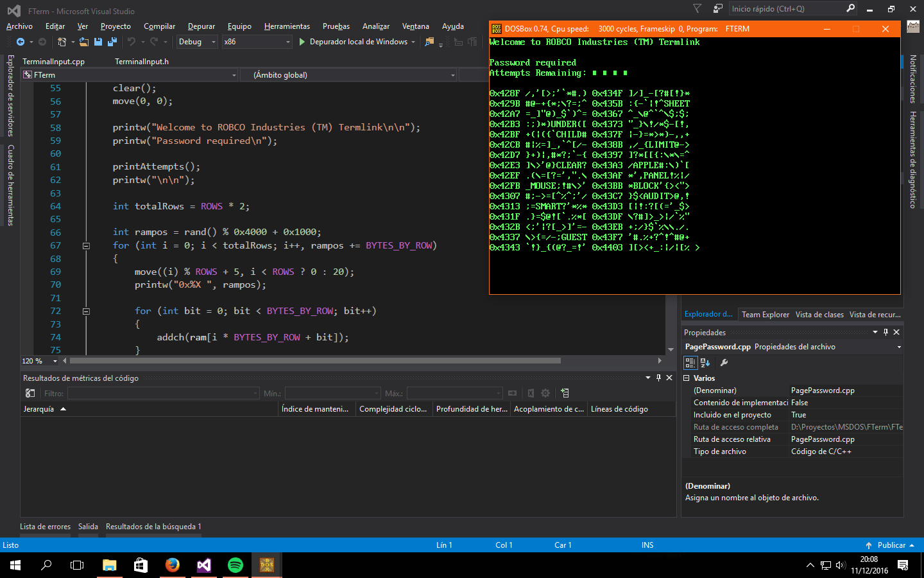Viewport: 924px width, 578px height.
Task: Open Firefox from the taskbar
Action: [x=173, y=565]
